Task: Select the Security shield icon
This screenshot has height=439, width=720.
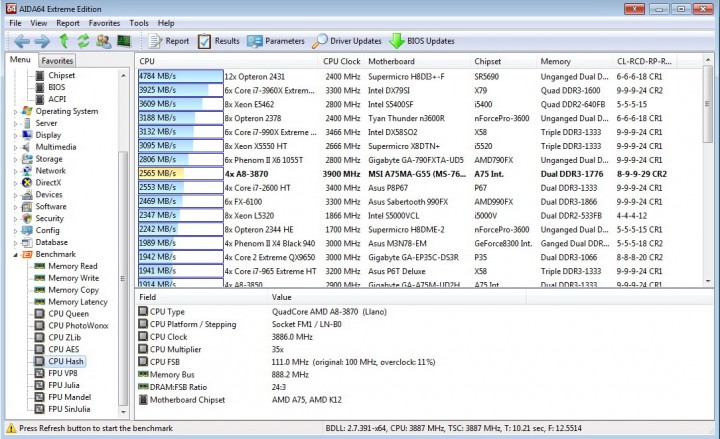Action: [x=27, y=219]
